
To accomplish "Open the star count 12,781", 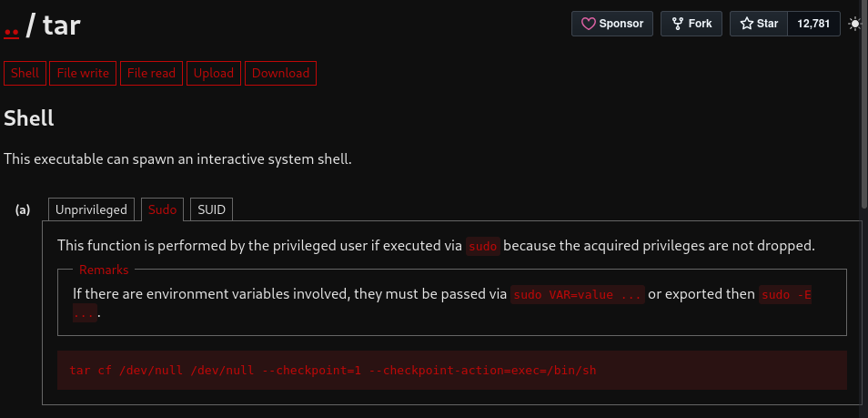I will (813, 24).
